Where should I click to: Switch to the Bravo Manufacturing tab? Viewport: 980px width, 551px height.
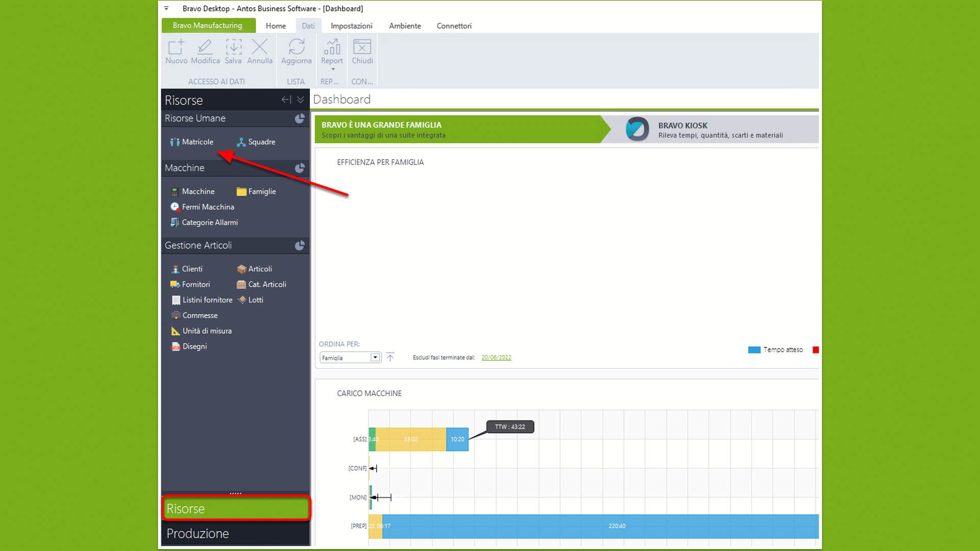(x=208, y=26)
